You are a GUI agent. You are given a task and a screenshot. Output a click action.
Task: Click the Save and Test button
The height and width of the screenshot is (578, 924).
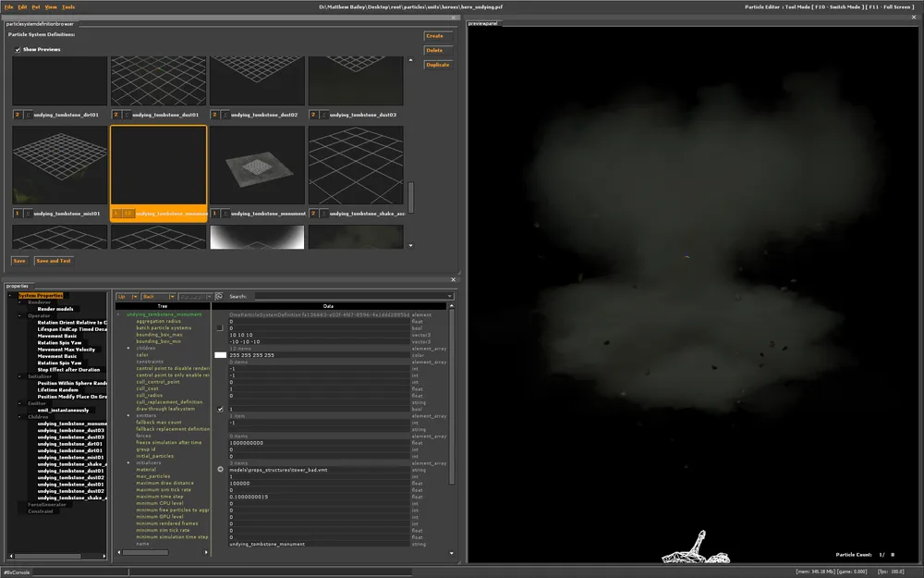[54, 261]
